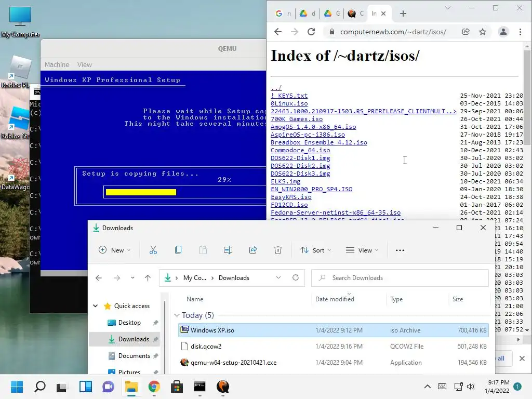This screenshot has width=532, height=399.
Task: Click the EN_WIN2000_PRO_SP4.ISO link
Action: click(x=312, y=189)
